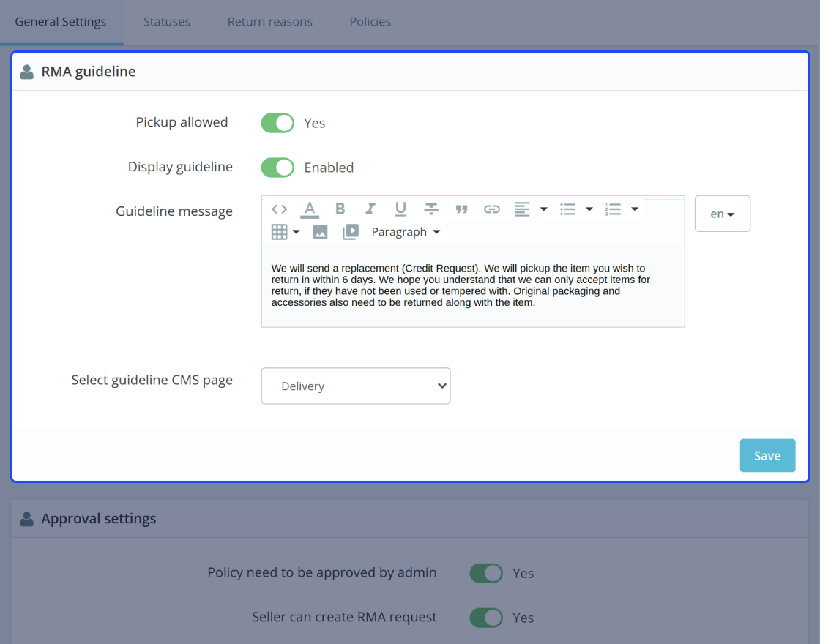Click the Guideline message label
Viewport: 820px width, 644px height.
click(x=174, y=211)
